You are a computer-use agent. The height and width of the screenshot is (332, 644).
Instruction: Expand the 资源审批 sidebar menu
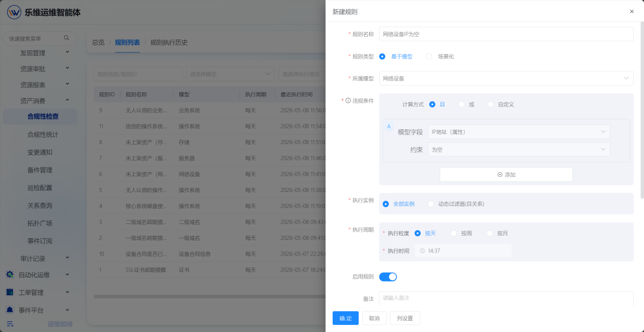click(67, 68)
